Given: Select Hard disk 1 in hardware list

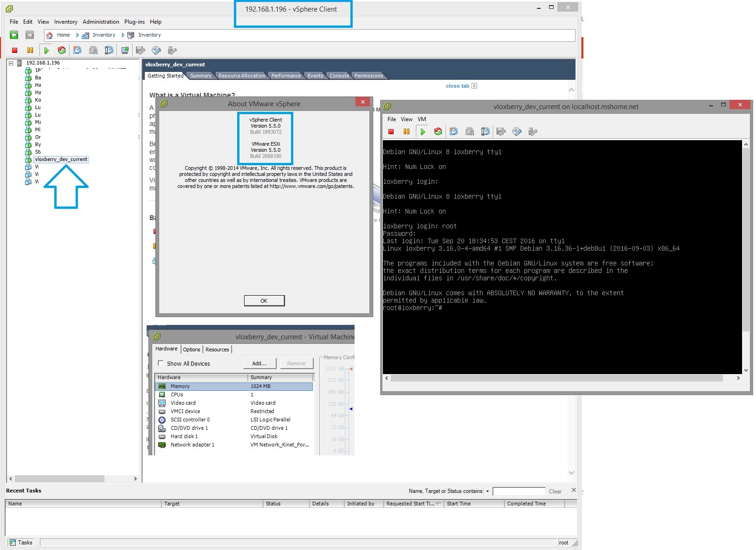Looking at the screenshot, I should [234, 436].
